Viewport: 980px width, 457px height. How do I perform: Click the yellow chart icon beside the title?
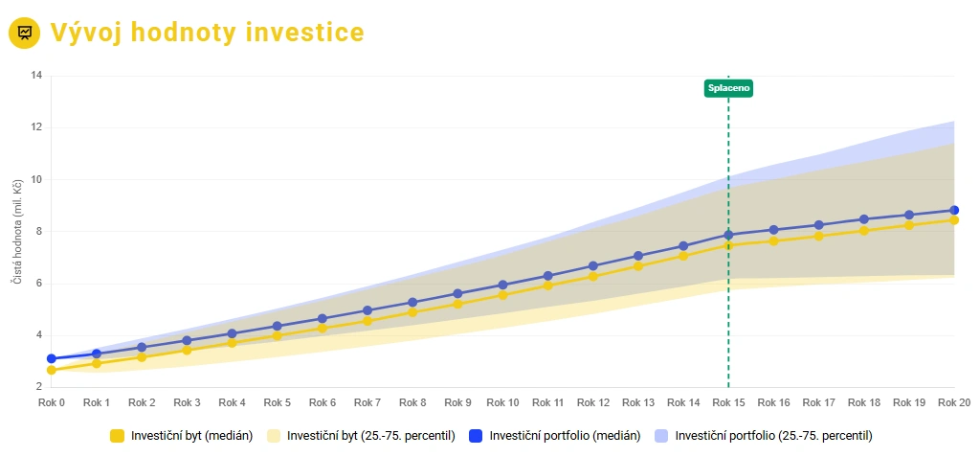click(24, 33)
